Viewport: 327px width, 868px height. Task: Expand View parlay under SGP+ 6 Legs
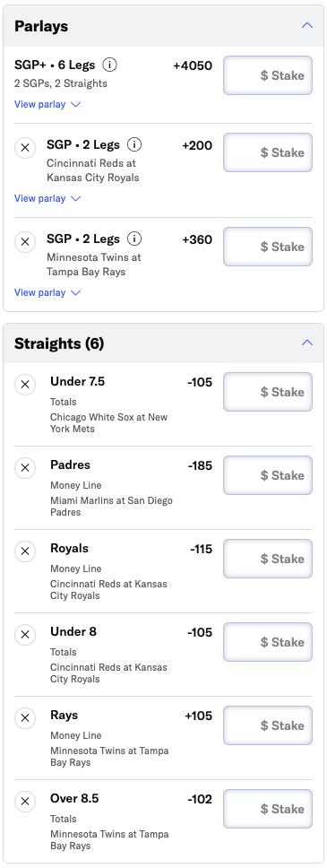coord(47,104)
